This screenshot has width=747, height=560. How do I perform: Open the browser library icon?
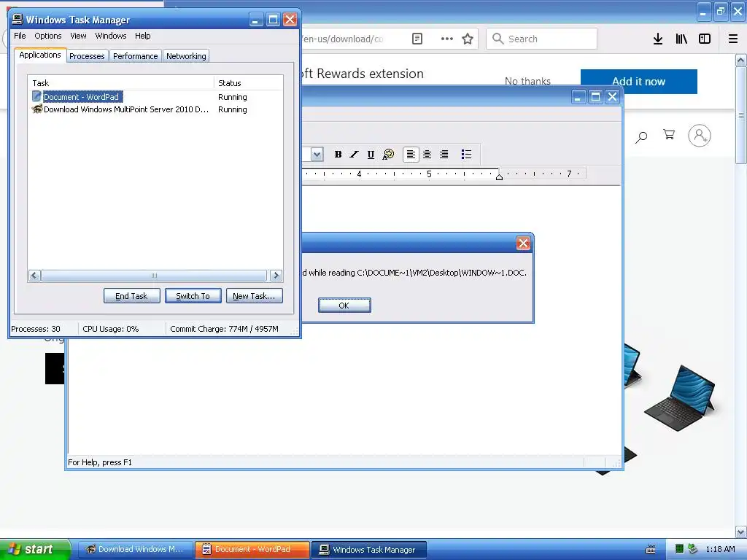(x=681, y=39)
